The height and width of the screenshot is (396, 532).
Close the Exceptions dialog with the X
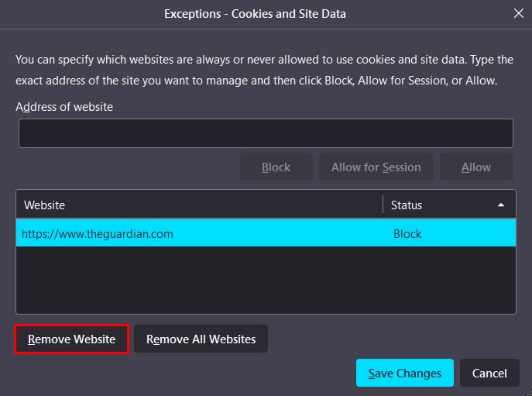point(518,13)
